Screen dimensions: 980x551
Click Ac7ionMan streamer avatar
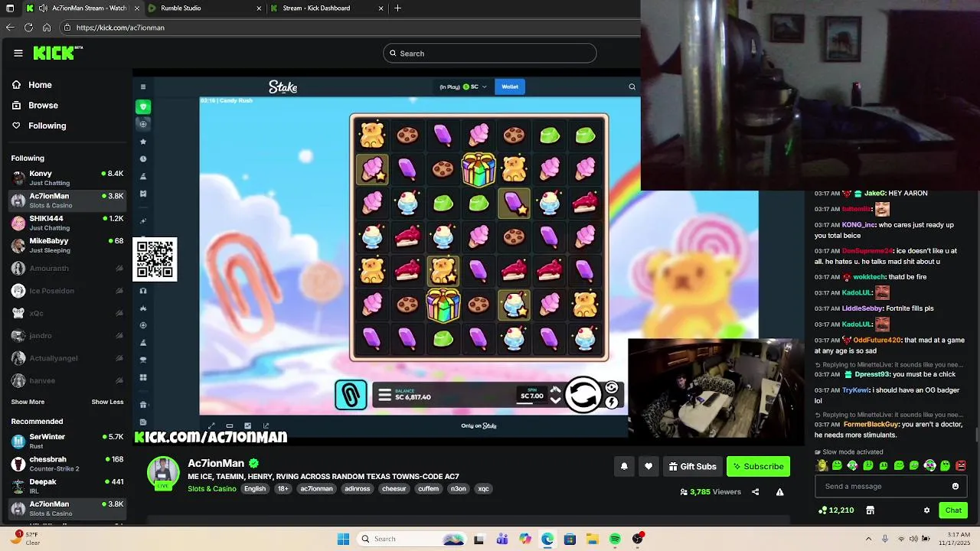pyautogui.click(x=163, y=472)
